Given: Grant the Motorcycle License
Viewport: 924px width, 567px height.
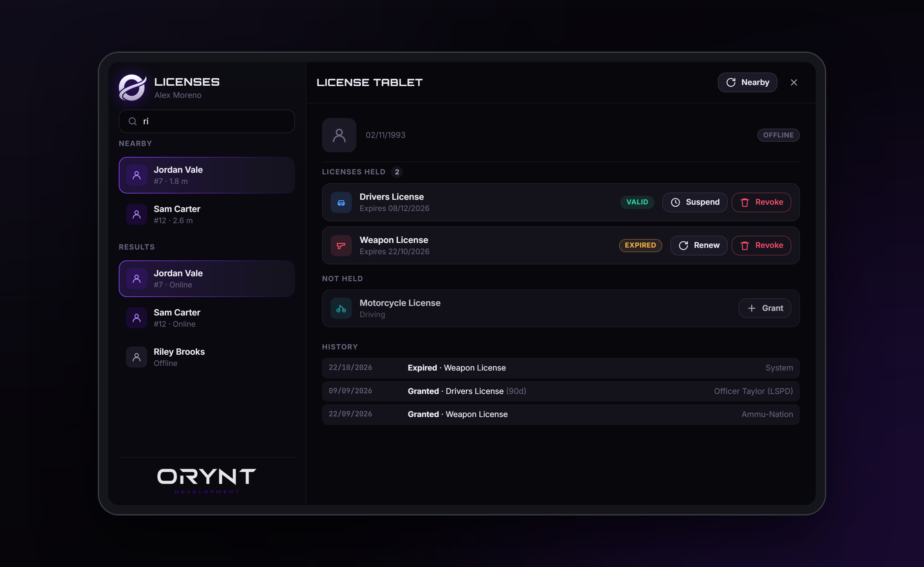Looking at the screenshot, I should pos(765,308).
